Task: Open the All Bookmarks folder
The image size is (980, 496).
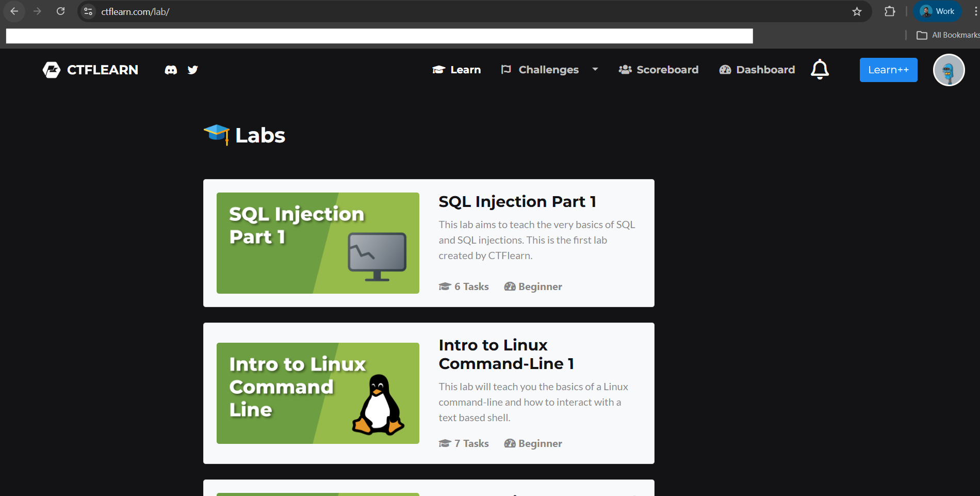Action: 948,35
